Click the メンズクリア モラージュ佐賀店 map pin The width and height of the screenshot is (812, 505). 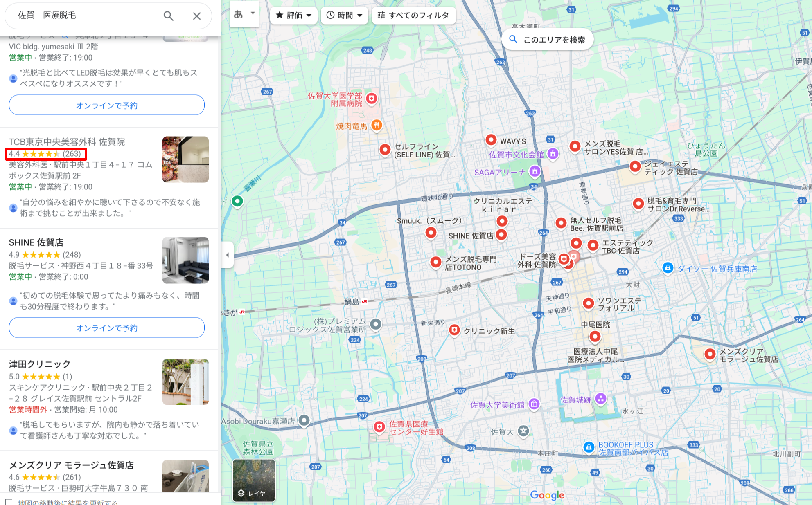(x=710, y=355)
